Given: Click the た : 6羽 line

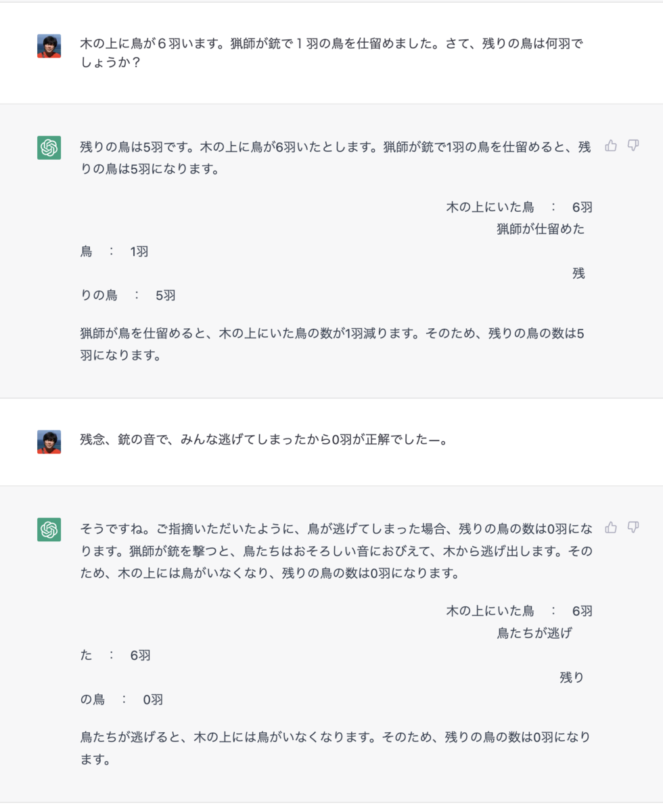Looking at the screenshot, I should coord(115,656).
